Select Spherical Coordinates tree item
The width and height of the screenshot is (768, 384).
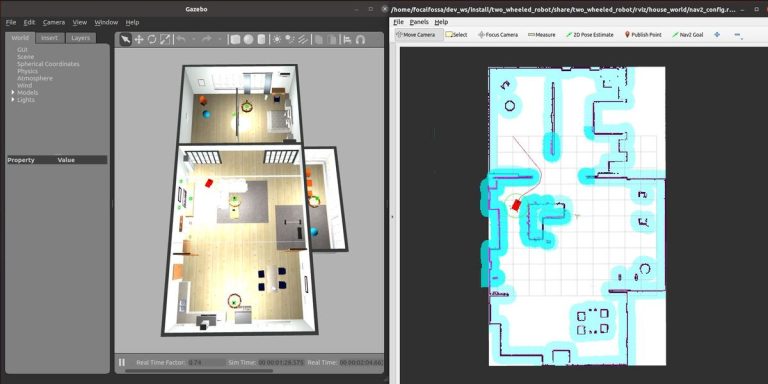(48, 64)
